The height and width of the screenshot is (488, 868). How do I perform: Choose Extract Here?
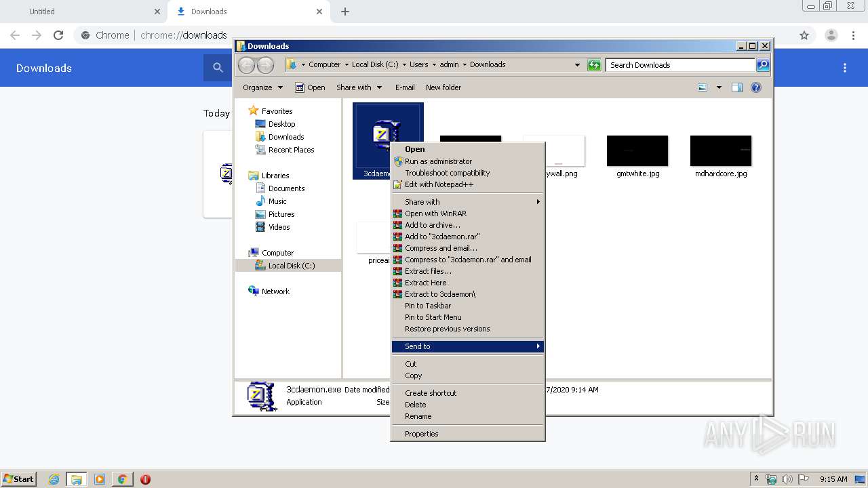click(468, 283)
